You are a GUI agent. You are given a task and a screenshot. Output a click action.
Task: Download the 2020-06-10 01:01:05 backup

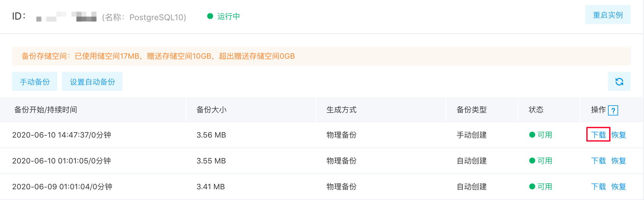(x=598, y=161)
